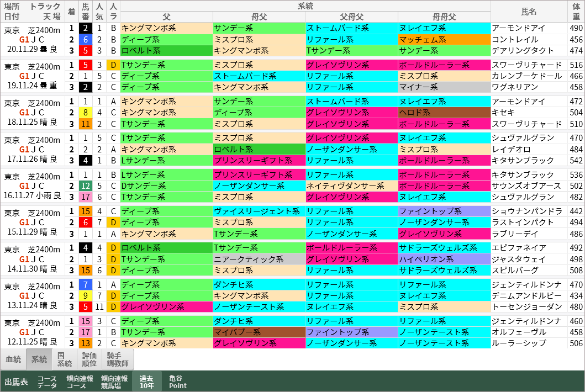585x392 pixels.
Task: Open the 評価順位 tab
Action: point(89,359)
